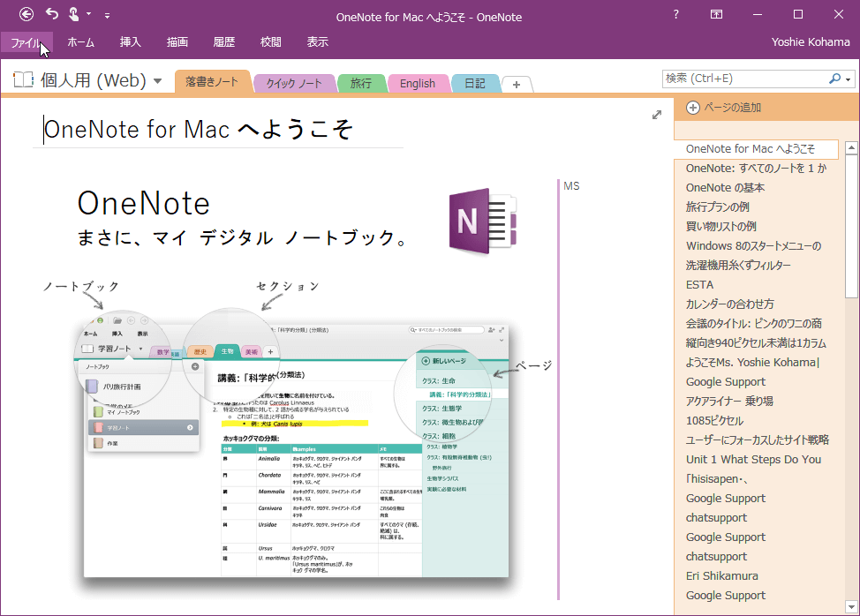Open the touch mode dropdown arrow
This screenshot has height=616, width=860.
click(x=89, y=14)
